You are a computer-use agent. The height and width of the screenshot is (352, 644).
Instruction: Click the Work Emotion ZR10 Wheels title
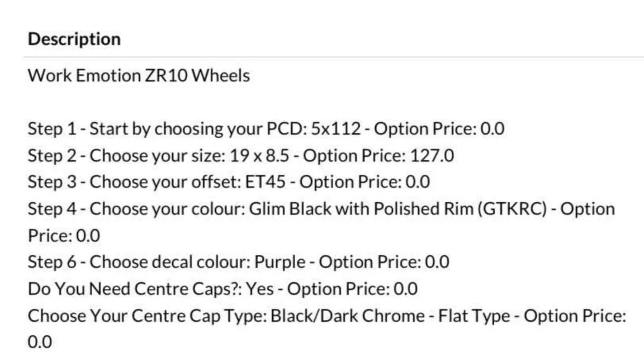coord(138,76)
